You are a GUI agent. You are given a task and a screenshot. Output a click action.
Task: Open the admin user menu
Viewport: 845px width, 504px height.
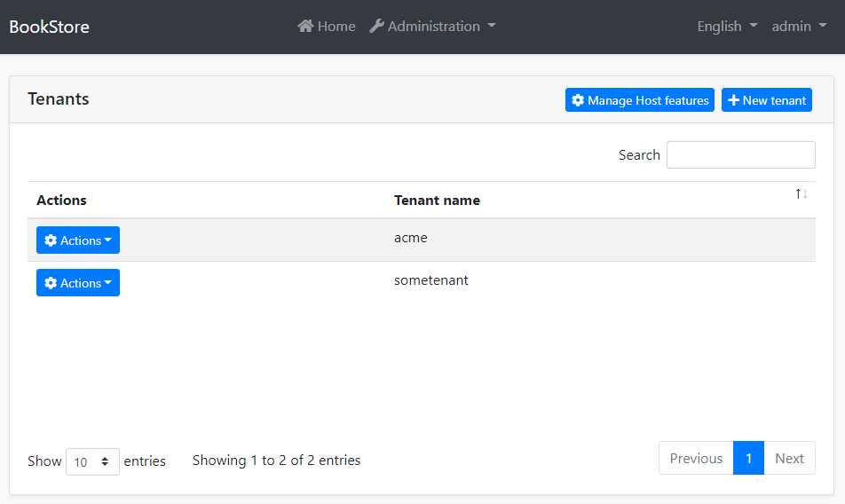(x=799, y=27)
